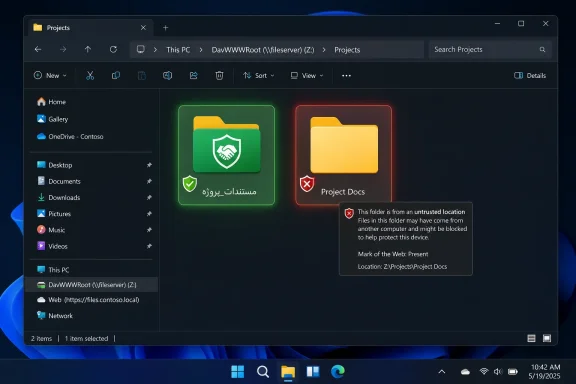
Task: Add a new tab with plus button
Action: (166, 28)
